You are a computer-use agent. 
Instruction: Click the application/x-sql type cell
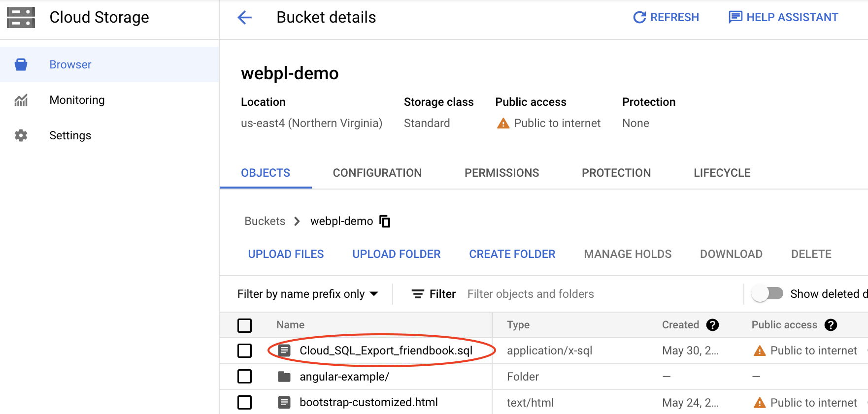[549, 350]
